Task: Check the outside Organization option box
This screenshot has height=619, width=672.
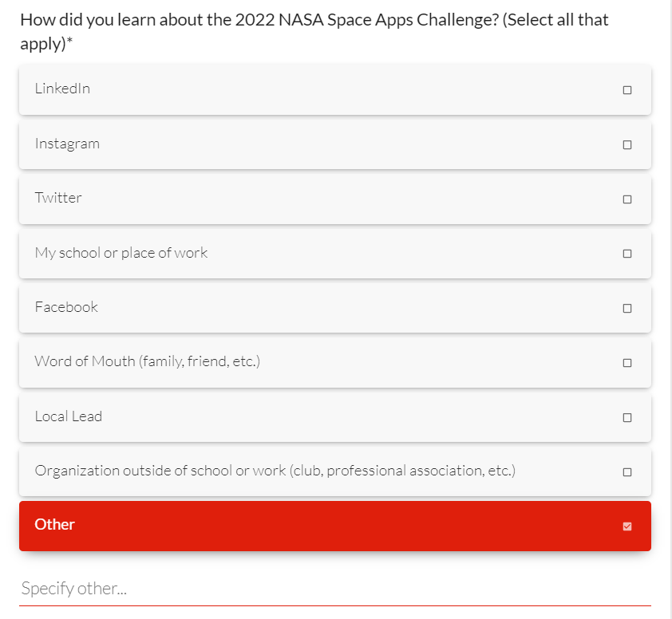Action: pyautogui.click(x=627, y=472)
